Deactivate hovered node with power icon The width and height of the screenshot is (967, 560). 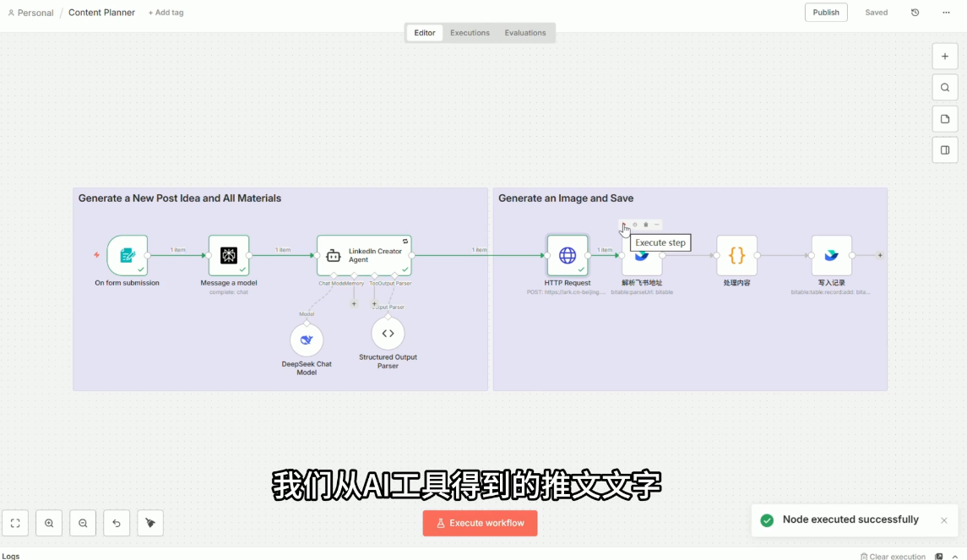coord(635,225)
